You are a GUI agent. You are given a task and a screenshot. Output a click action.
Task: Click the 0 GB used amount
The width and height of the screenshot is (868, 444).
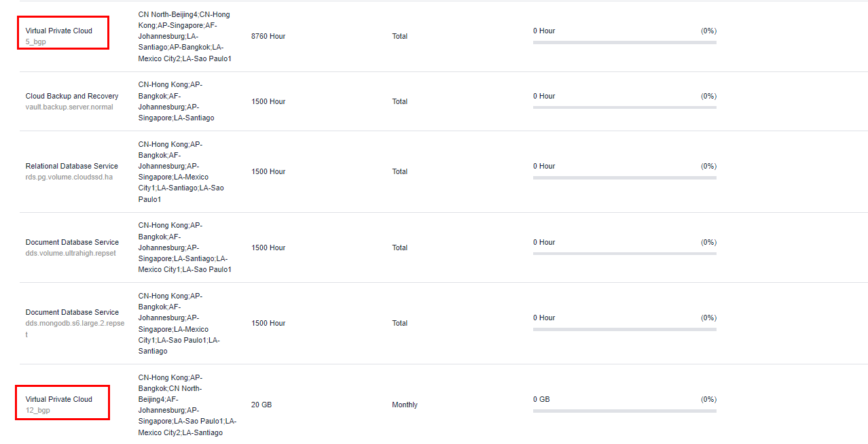(x=541, y=400)
